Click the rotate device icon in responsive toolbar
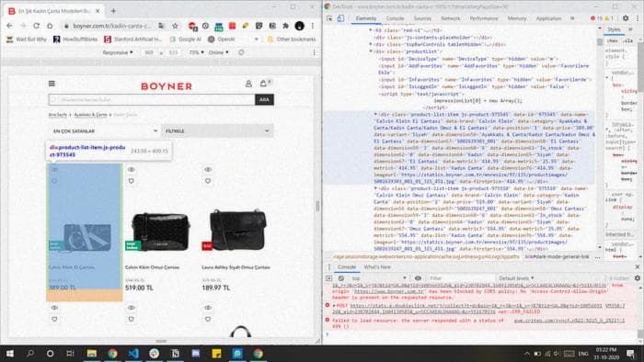The image size is (644, 362). (241, 52)
